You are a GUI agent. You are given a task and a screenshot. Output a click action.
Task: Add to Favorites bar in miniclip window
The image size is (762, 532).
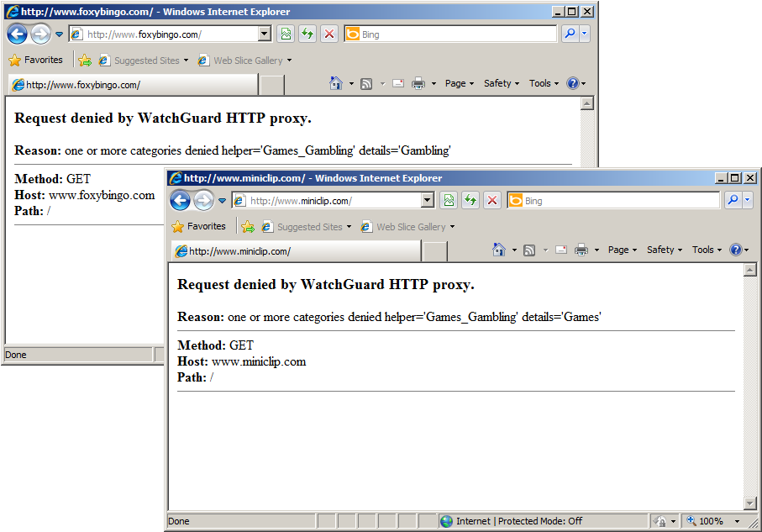[x=247, y=227]
